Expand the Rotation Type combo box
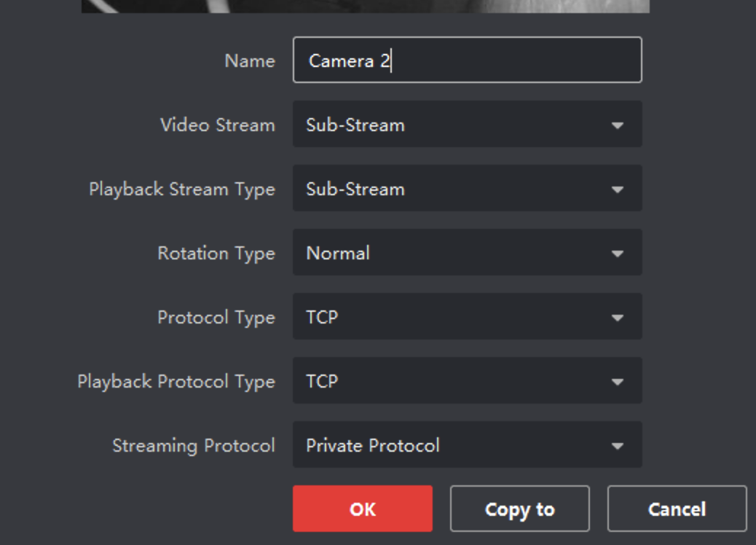This screenshot has width=756, height=545. (x=467, y=253)
